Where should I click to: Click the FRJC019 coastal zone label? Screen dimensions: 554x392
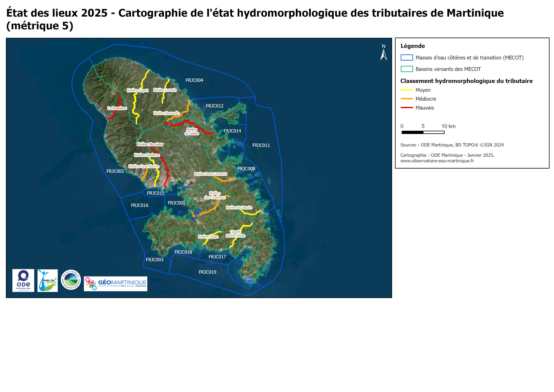[207, 272]
